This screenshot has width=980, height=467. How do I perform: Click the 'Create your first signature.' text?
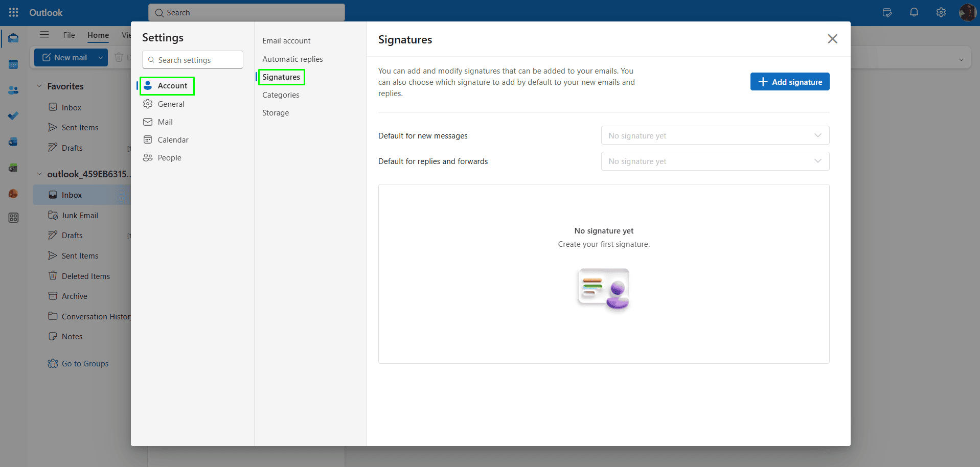(604, 244)
